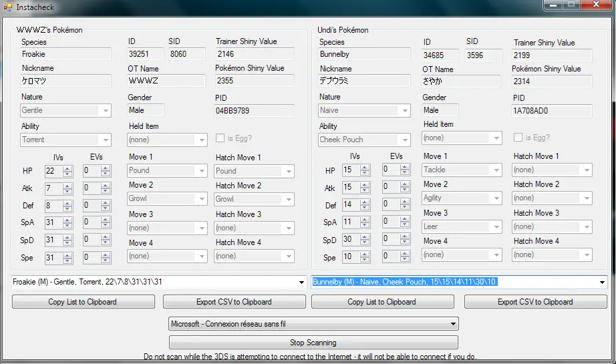The image size is (616, 364).
Task: Click WWWZ's Export CSV to Clipboard button
Action: [234, 302]
